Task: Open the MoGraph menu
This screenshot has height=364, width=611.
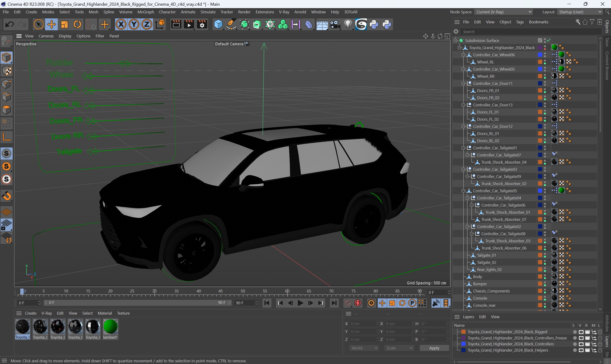Action: (x=146, y=12)
